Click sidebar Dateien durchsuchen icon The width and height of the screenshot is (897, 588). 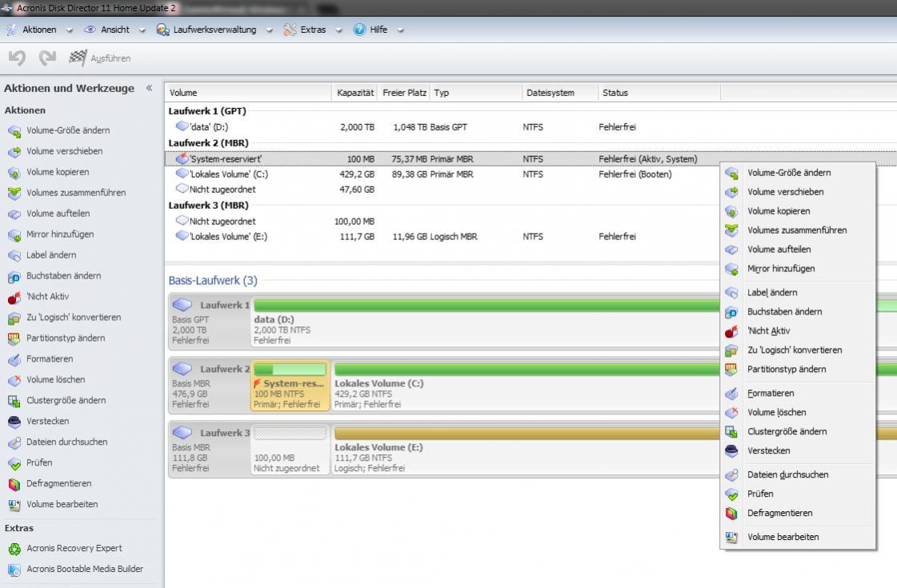(14, 442)
